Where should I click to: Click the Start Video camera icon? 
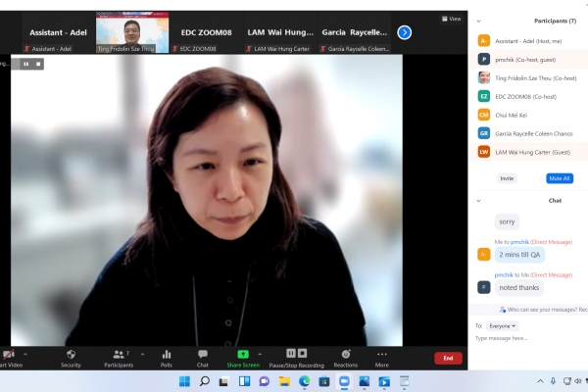click(x=8, y=355)
